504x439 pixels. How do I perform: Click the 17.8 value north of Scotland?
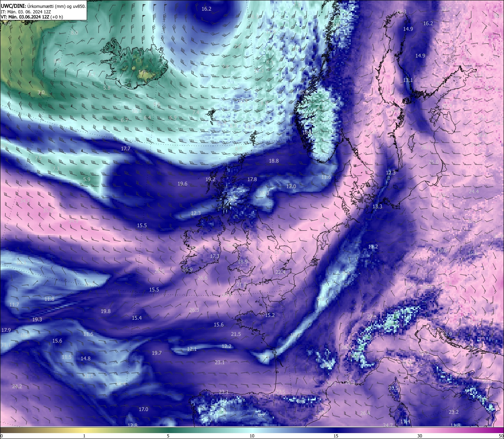[252, 179]
